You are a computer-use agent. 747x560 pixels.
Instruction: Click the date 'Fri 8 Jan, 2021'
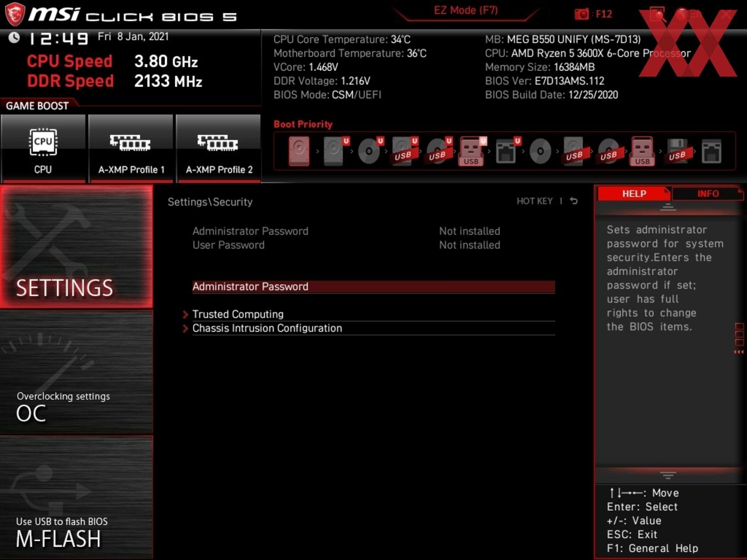tap(133, 36)
